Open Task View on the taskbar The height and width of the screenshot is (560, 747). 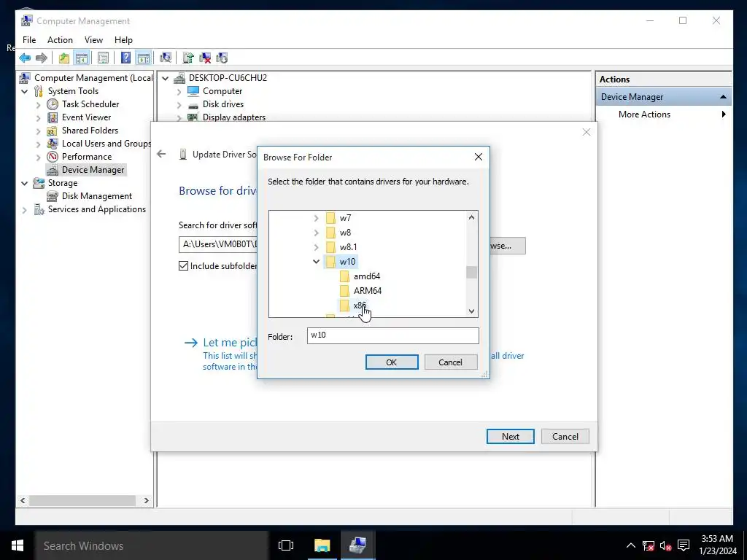[286, 545]
